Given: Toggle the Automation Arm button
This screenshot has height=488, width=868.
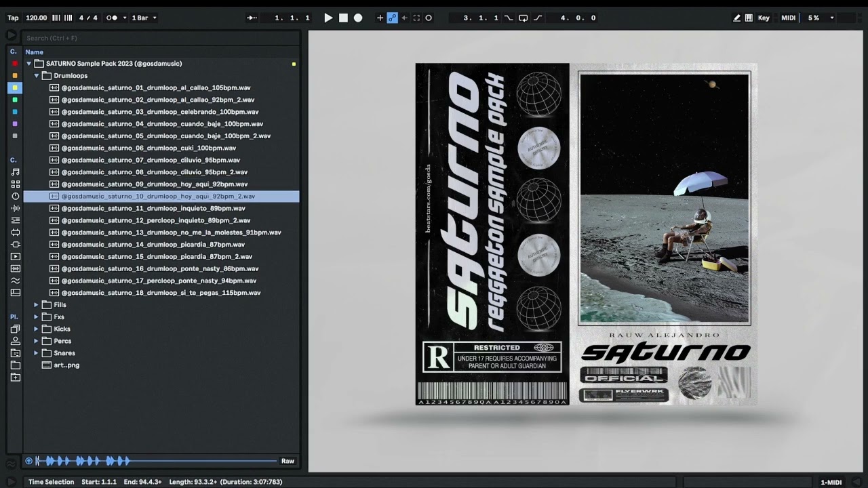Looking at the screenshot, I should 392,18.
